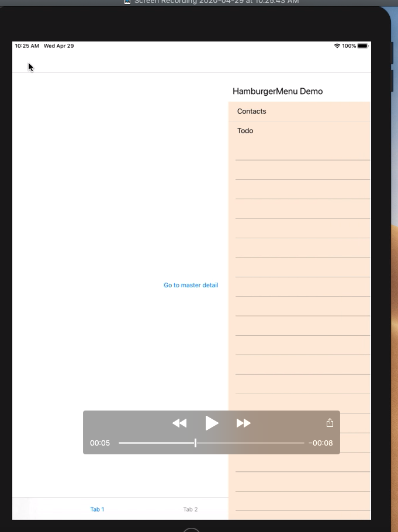Click the 10:25 AM clock in status bar
398x532 pixels.
[27, 46]
